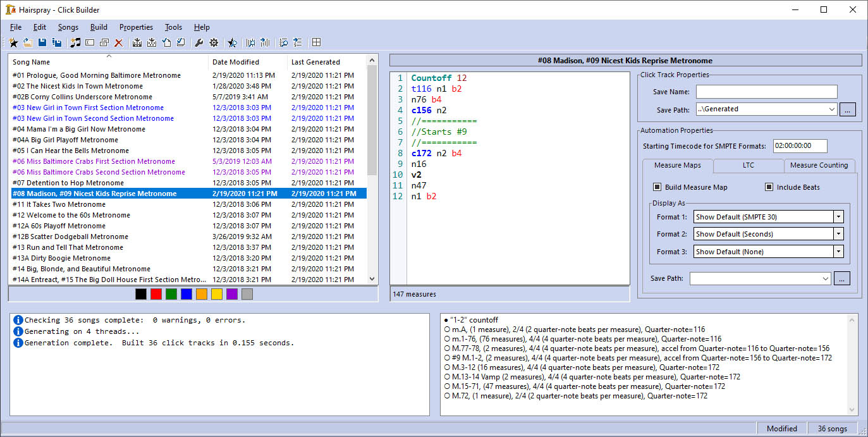Open the Format 3 None dropdown
This screenshot has width=868, height=437.
tap(838, 252)
